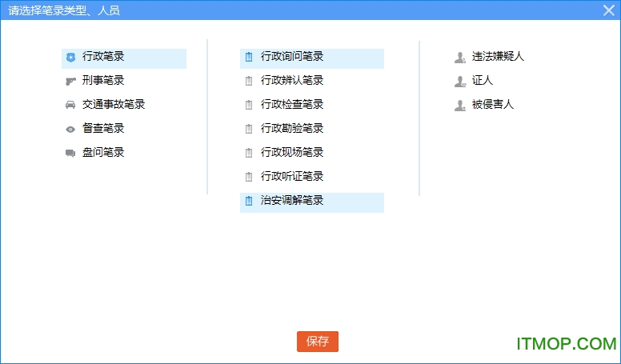Click the clipboard icon beside 治安调解笔录

pos(249,201)
